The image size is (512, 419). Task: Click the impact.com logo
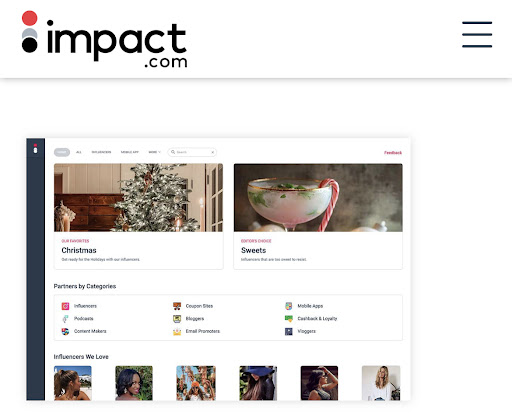click(104, 39)
